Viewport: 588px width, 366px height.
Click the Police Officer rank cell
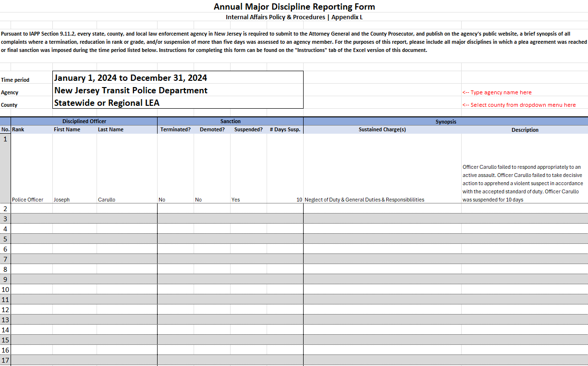click(x=32, y=168)
